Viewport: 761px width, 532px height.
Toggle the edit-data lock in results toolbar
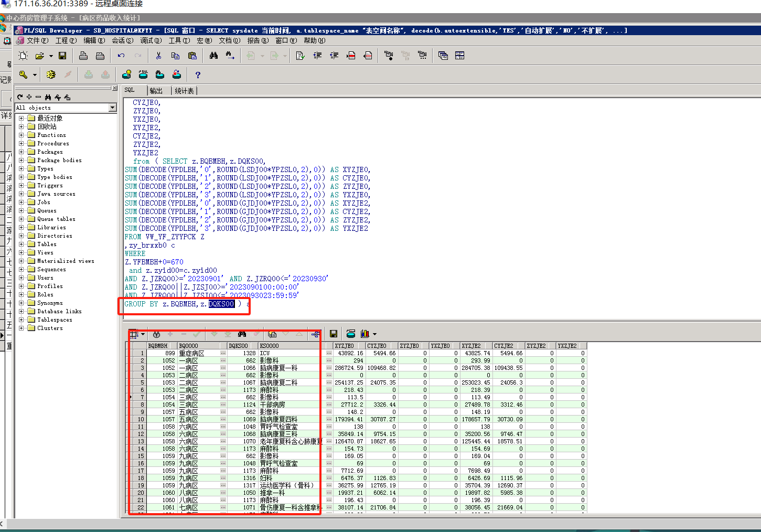(156, 334)
